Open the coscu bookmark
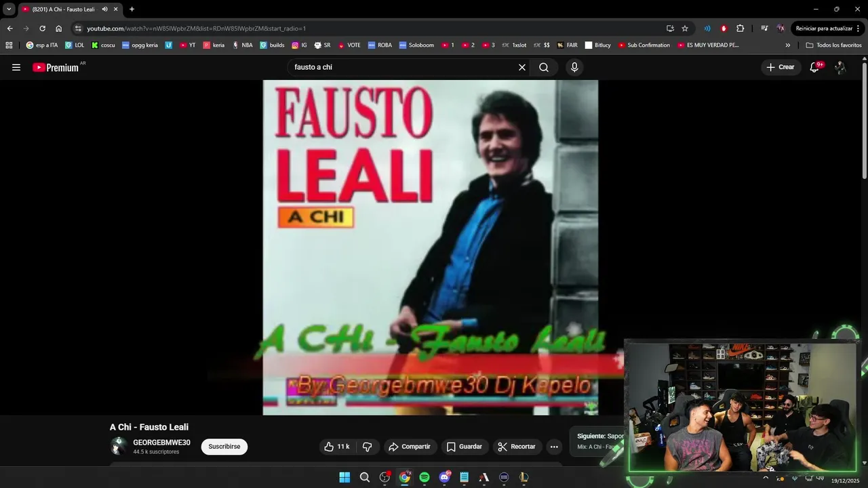 pos(103,45)
